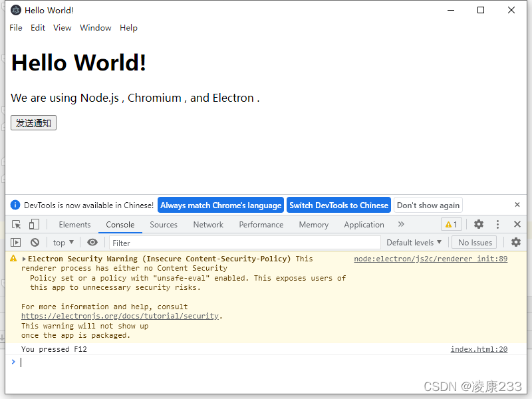The width and height of the screenshot is (532, 399).
Task: Switch to the Performance tab
Action: point(261,225)
